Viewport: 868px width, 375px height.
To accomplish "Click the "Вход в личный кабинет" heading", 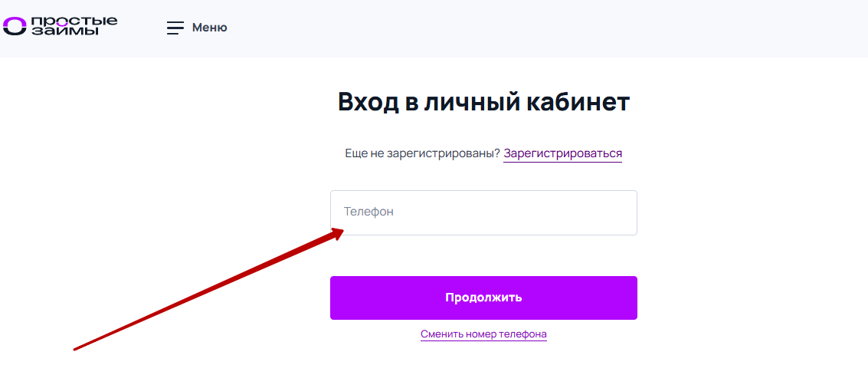I will click(x=483, y=102).
